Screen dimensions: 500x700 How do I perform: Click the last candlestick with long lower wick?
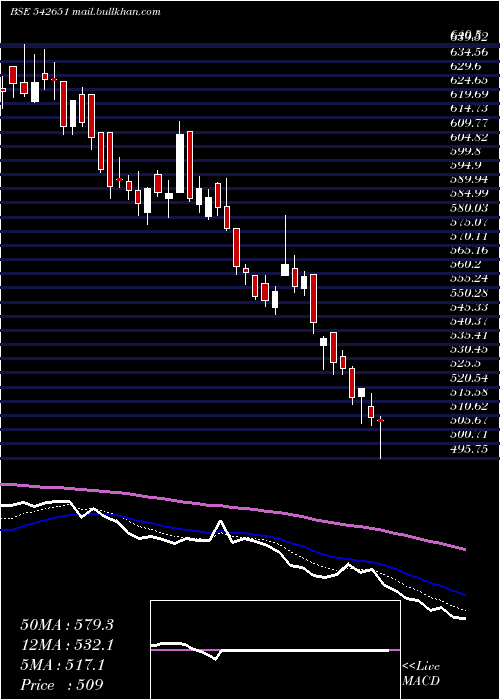tap(380, 437)
